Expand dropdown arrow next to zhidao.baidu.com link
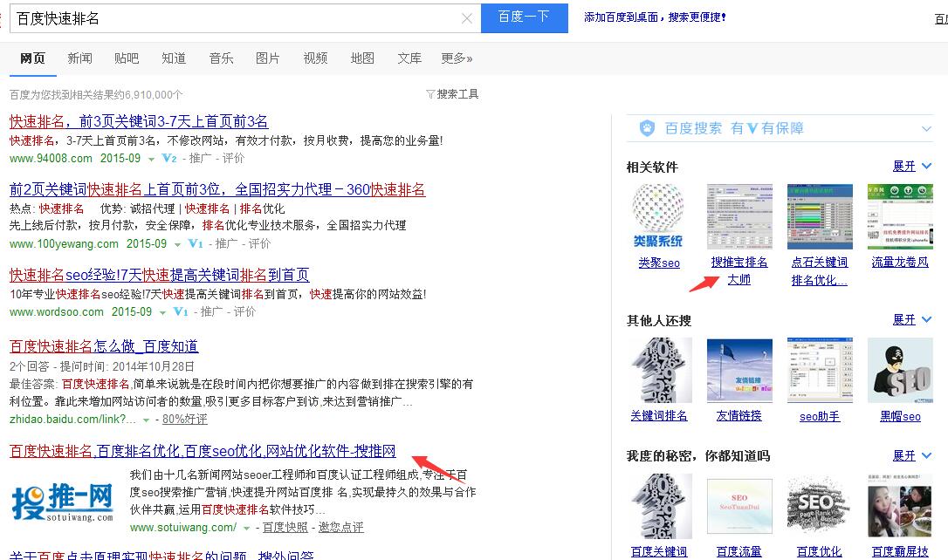Image resolution: width=948 pixels, height=560 pixels. point(146,420)
